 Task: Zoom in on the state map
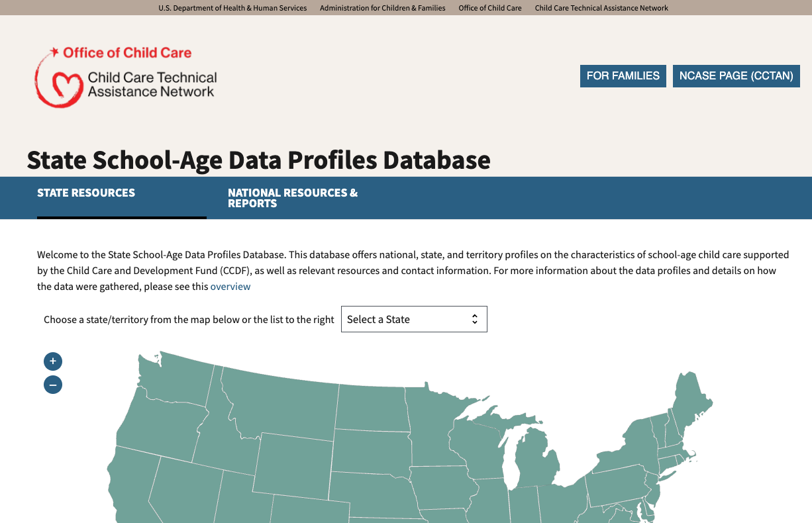coord(52,361)
